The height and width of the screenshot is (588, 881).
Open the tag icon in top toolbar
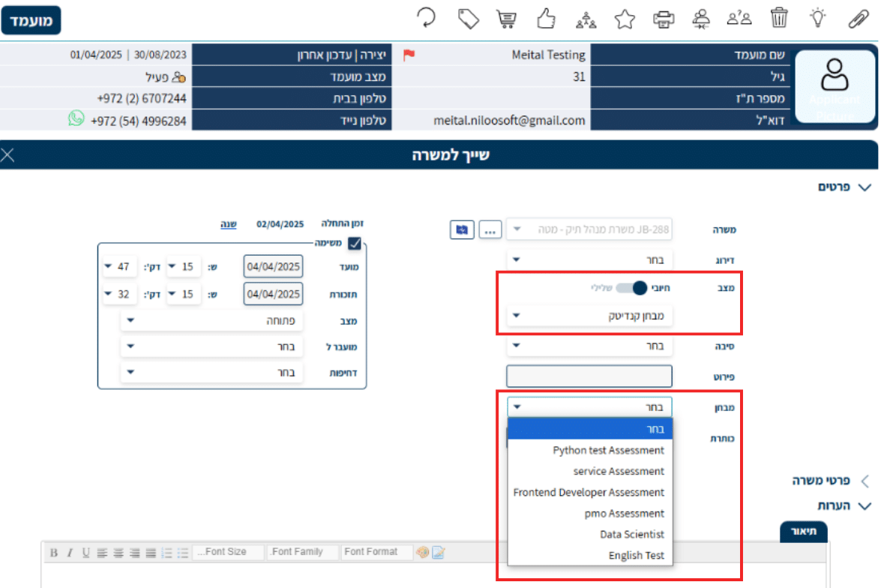[x=468, y=19]
